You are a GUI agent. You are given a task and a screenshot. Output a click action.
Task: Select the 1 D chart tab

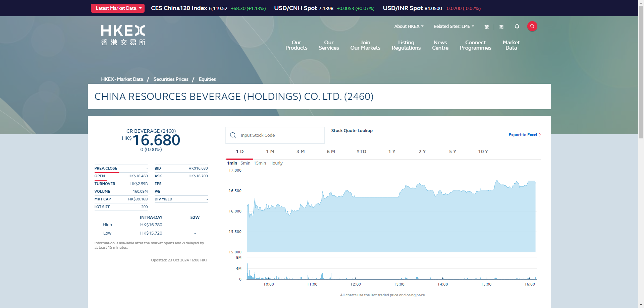240,151
